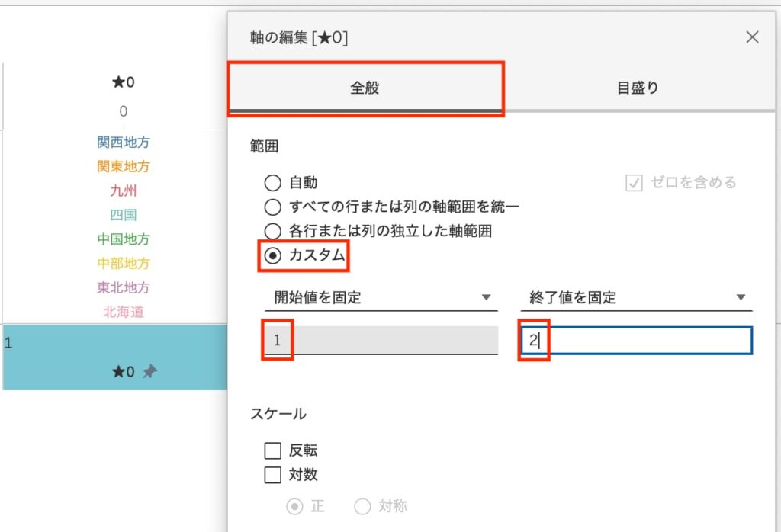Click the ★0 column header

click(x=124, y=82)
